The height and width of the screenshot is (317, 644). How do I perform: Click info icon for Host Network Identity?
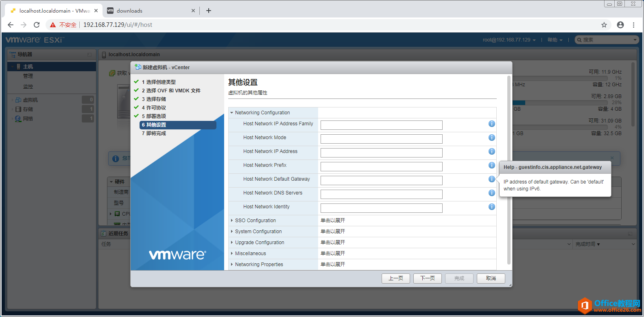(x=492, y=207)
